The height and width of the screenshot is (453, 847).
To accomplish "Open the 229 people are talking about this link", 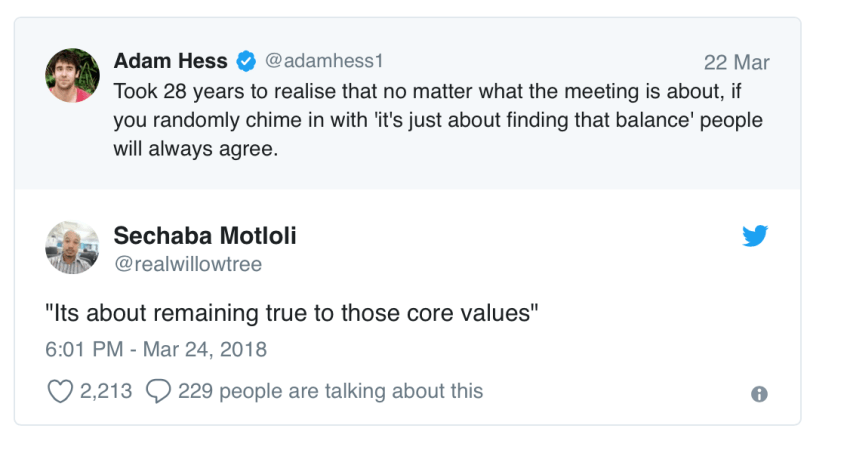I will [x=330, y=391].
